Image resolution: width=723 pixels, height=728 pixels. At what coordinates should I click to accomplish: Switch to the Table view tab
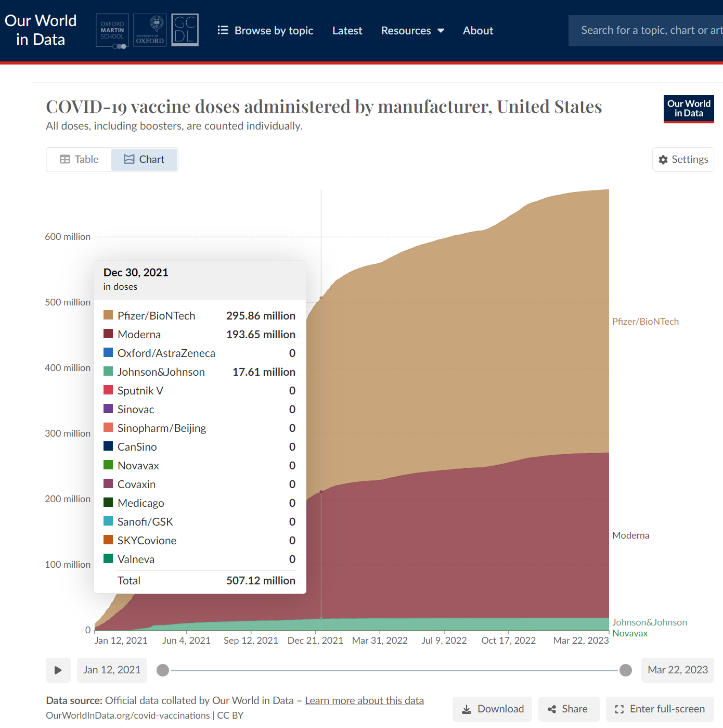(79, 160)
